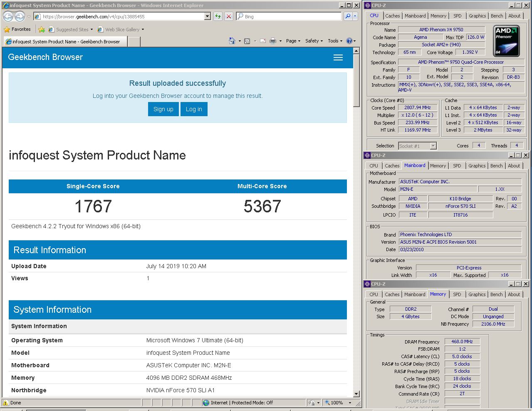Select CPU tab in bottom CPU-Z window
This screenshot has width=532, height=411.
pyautogui.click(x=374, y=294)
